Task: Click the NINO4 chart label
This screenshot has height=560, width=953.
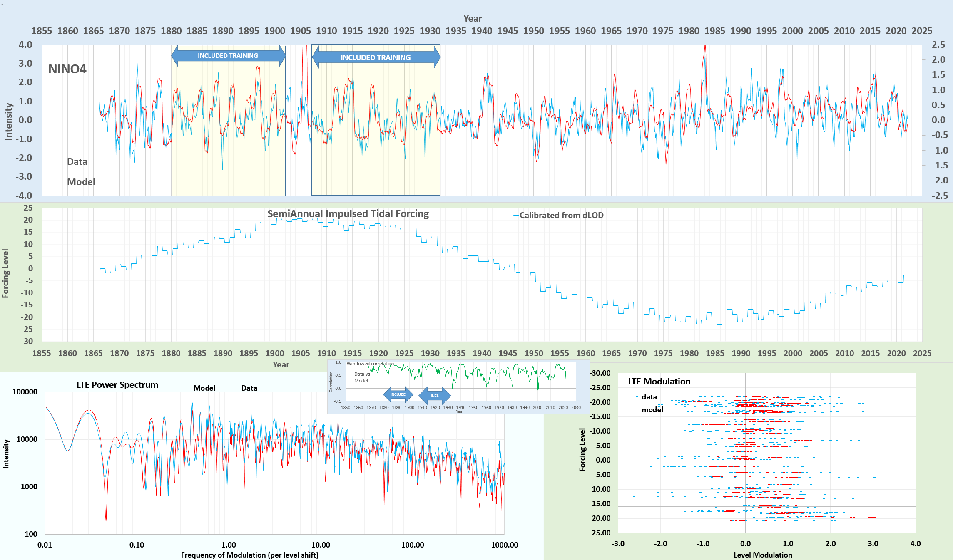Action: click(67, 69)
